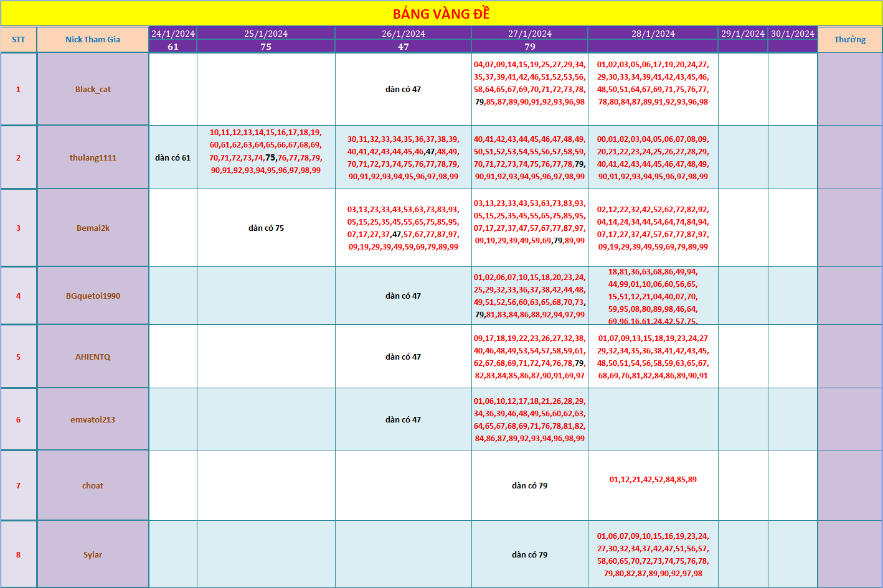The width and height of the screenshot is (883, 588).
Task: Click the STT column header
Action: [x=19, y=40]
